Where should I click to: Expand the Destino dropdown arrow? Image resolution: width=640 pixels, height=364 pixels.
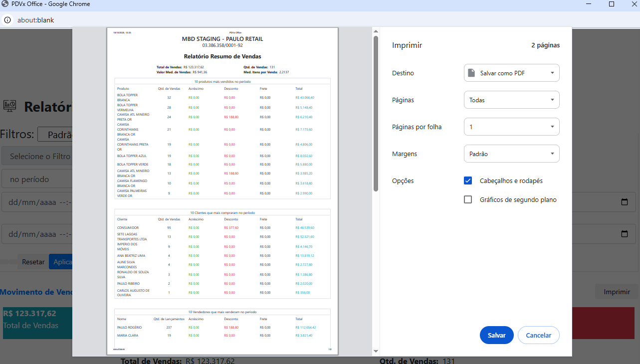[x=552, y=73]
